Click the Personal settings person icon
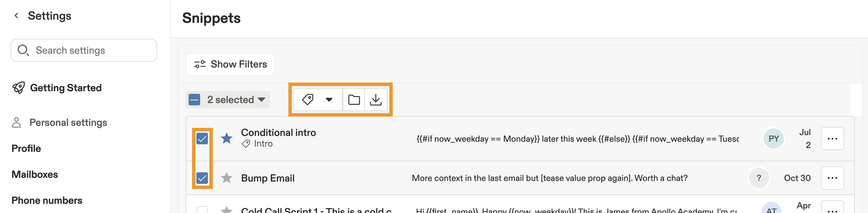Screen dimensions: 868x213 16,122
